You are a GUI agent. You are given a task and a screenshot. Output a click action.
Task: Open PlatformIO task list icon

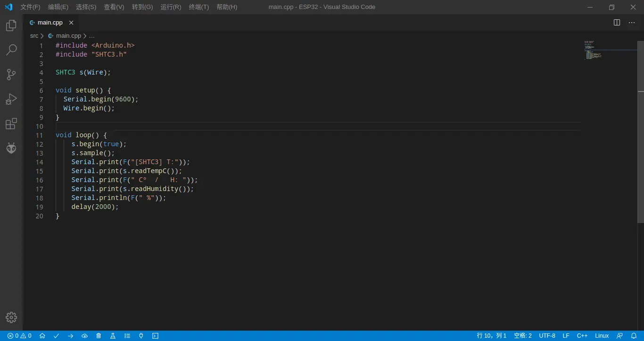127,336
